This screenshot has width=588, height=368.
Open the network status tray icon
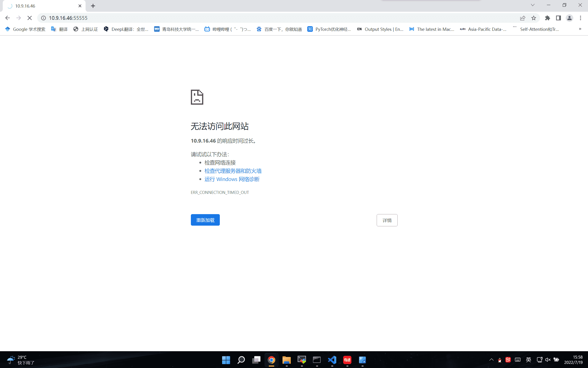point(539,360)
